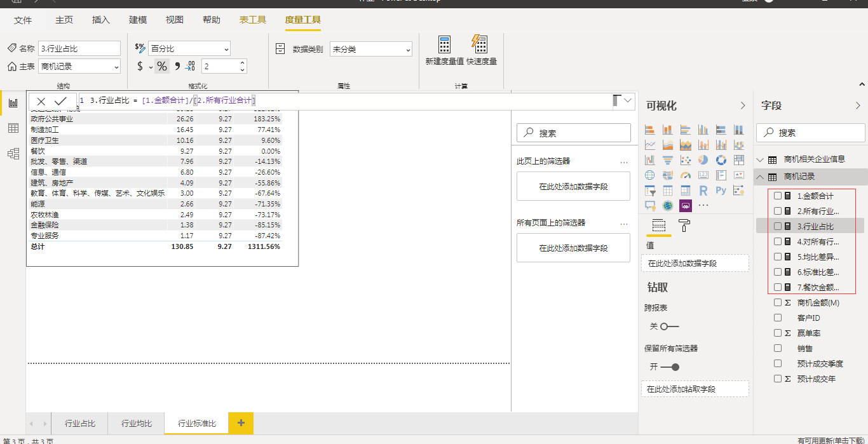Tick the 5.均比差异... field checkbox

778,257
